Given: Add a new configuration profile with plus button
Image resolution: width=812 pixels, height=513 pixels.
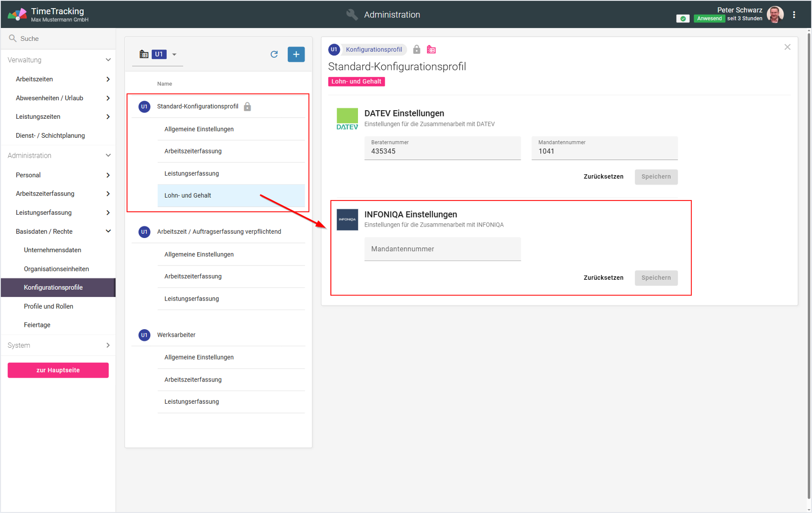Looking at the screenshot, I should point(296,54).
